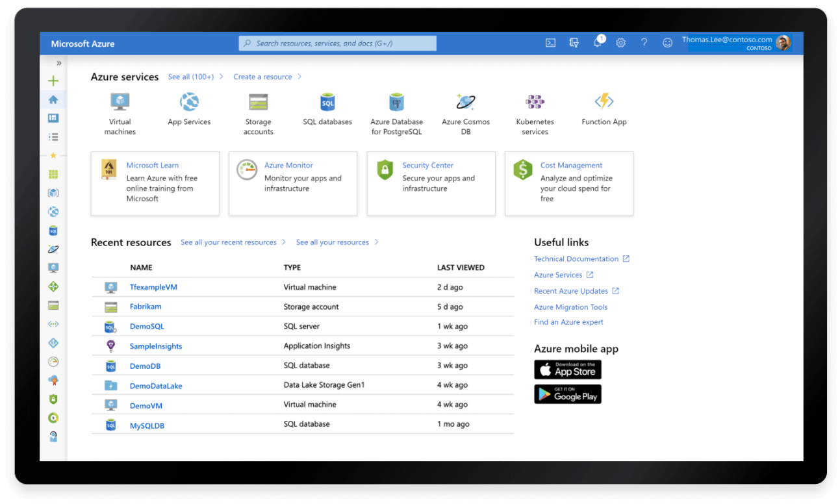Send feedback using the smiley icon
Screen dimensions: 840x504
coord(667,43)
